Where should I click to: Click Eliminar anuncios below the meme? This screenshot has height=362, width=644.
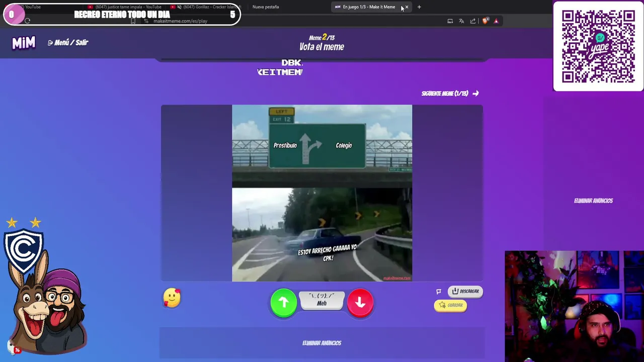pyautogui.click(x=321, y=343)
